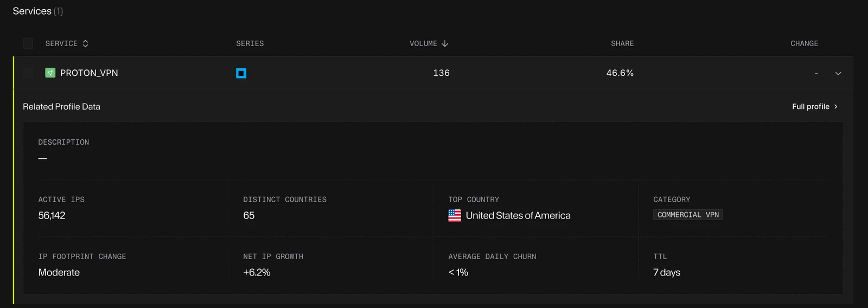Click United States of America top country
The width and height of the screenshot is (868, 308).
[x=518, y=215]
